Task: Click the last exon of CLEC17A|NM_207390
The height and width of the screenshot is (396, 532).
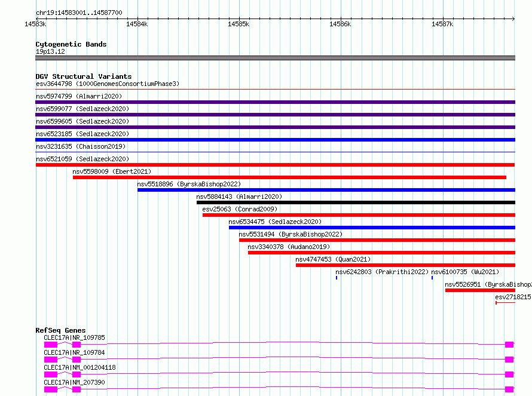Action: 509,389
